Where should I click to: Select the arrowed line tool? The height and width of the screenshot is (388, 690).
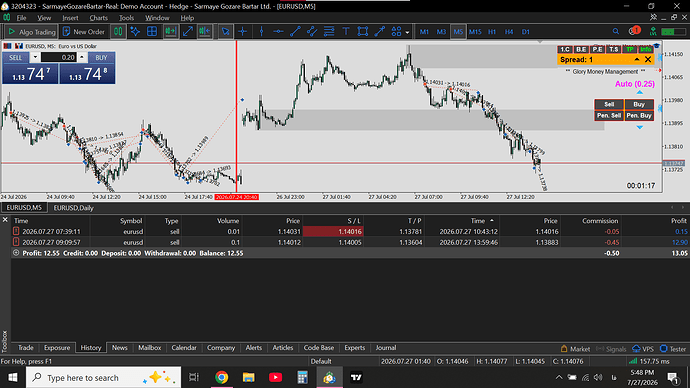coord(379,32)
